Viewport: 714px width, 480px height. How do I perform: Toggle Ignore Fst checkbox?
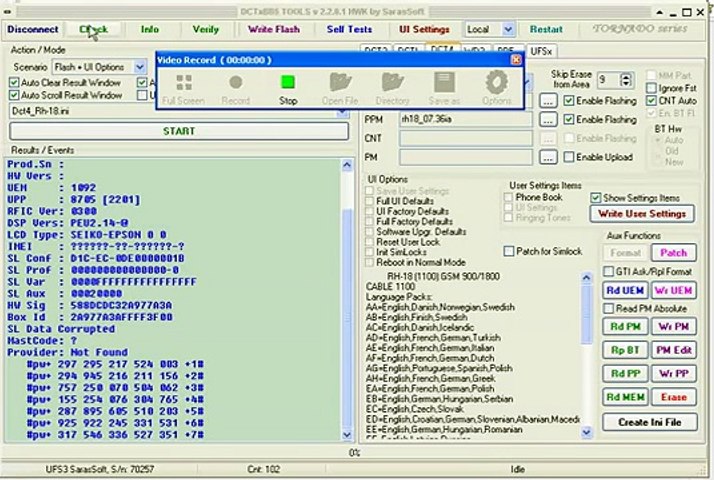(652, 88)
